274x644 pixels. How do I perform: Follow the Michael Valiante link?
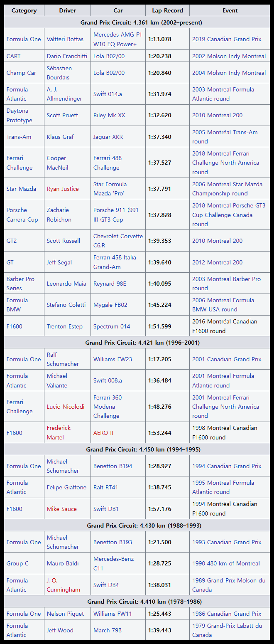(x=57, y=380)
